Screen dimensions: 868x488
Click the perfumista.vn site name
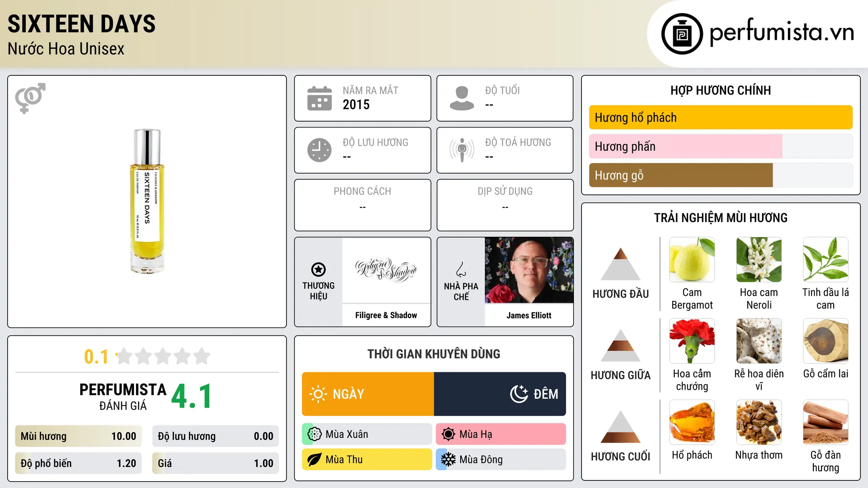tap(782, 32)
